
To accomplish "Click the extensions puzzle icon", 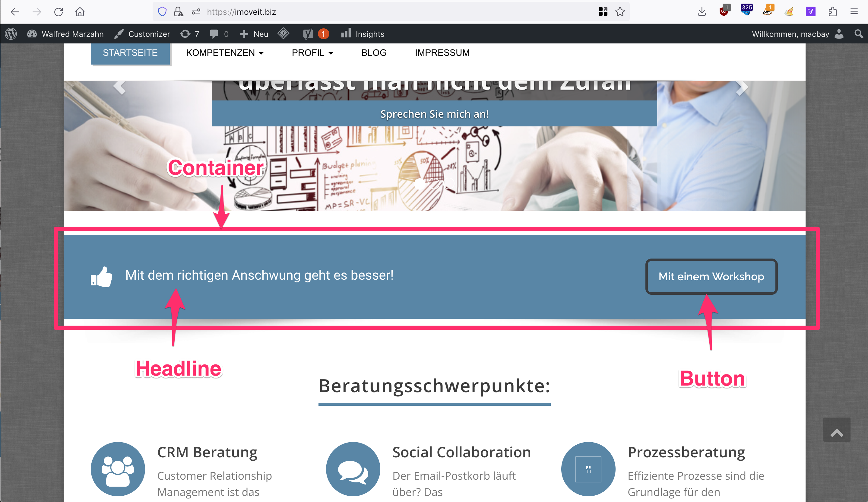I will tap(832, 12).
